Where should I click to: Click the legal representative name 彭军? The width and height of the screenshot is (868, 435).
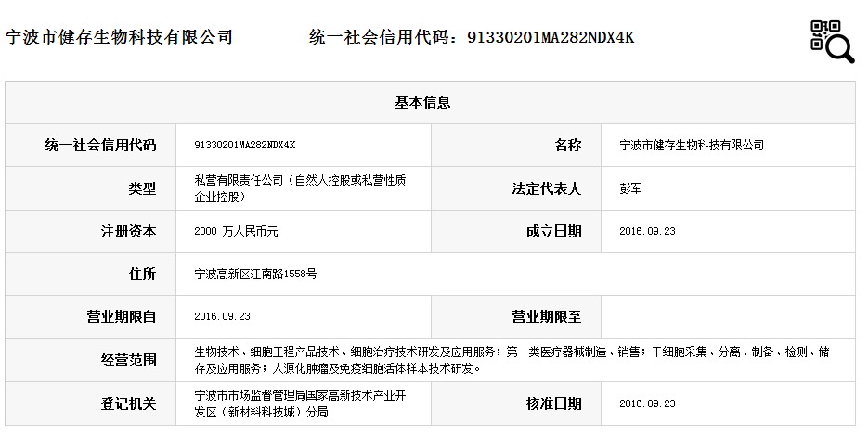tap(631, 188)
